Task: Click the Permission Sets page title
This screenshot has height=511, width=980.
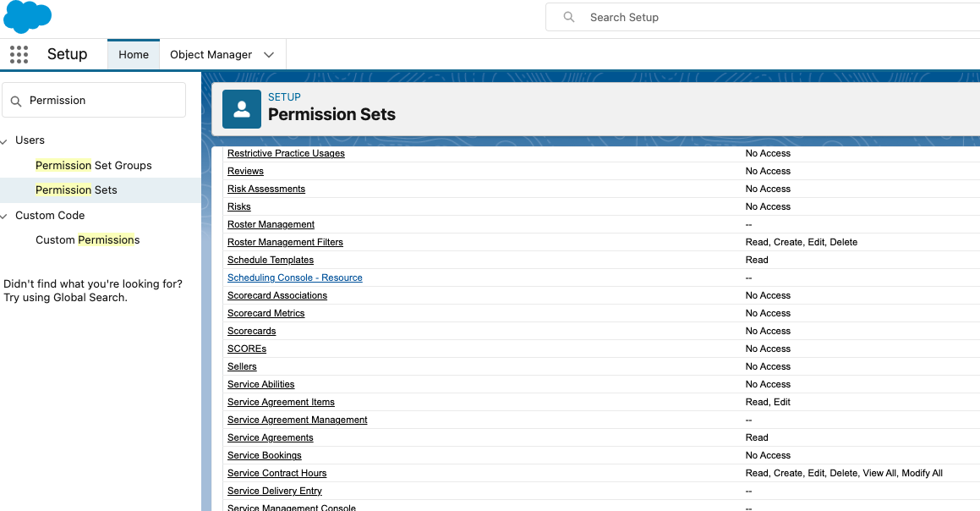Action: pyautogui.click(x=331, y=114)
